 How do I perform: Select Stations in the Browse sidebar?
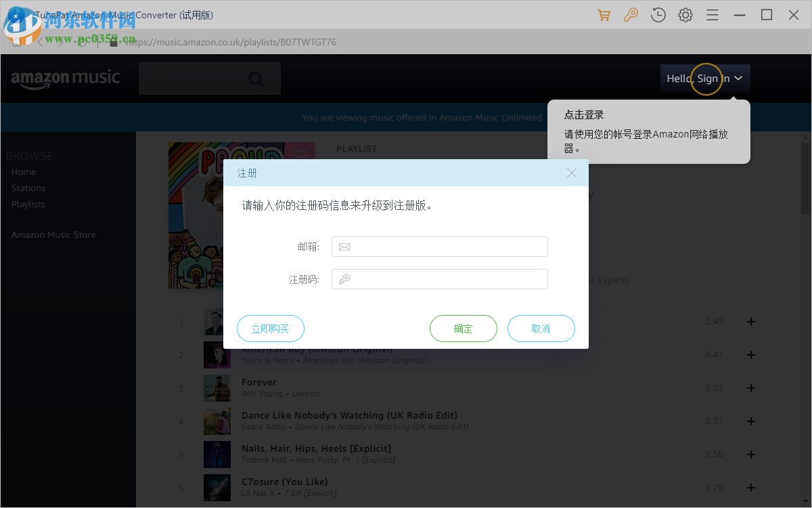[x=28, y=188]
